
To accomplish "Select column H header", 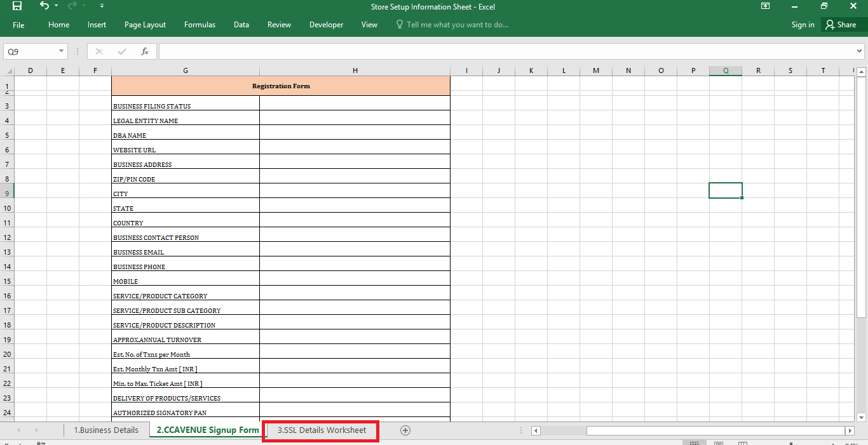I will (x=355, y=70).
